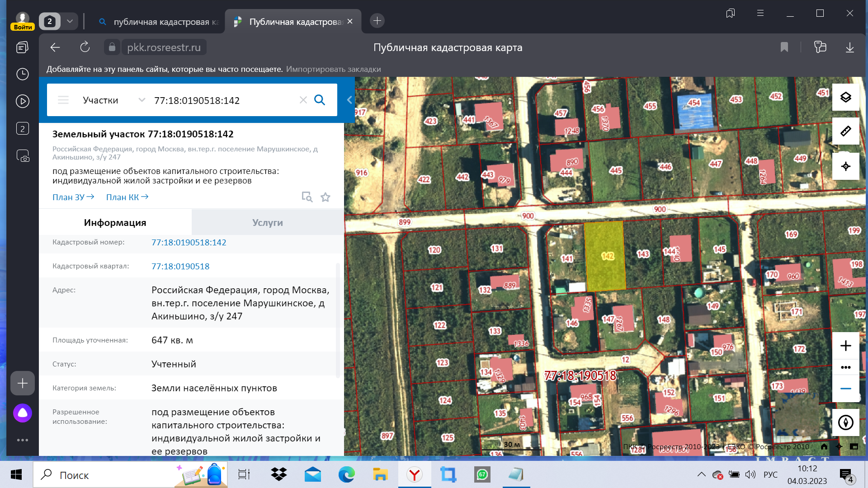Viewport: 868px width, 488px height.
Task: Click cadastral quarter link 77:18:0190518
Action: pos(180,266)
